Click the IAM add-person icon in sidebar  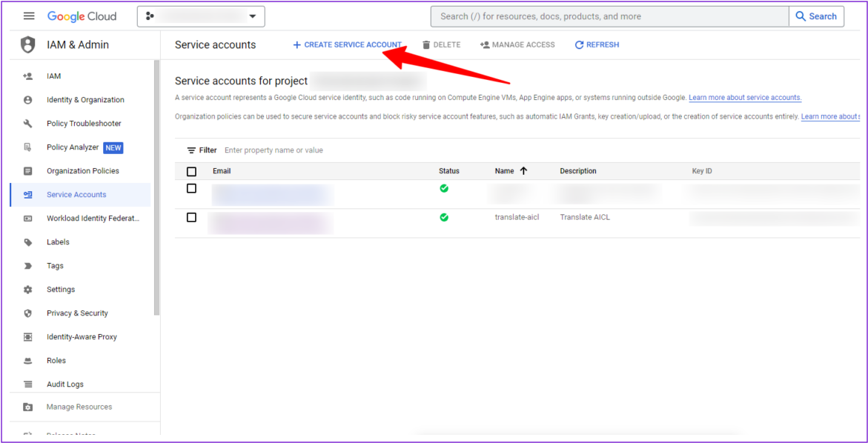(27, 76)
